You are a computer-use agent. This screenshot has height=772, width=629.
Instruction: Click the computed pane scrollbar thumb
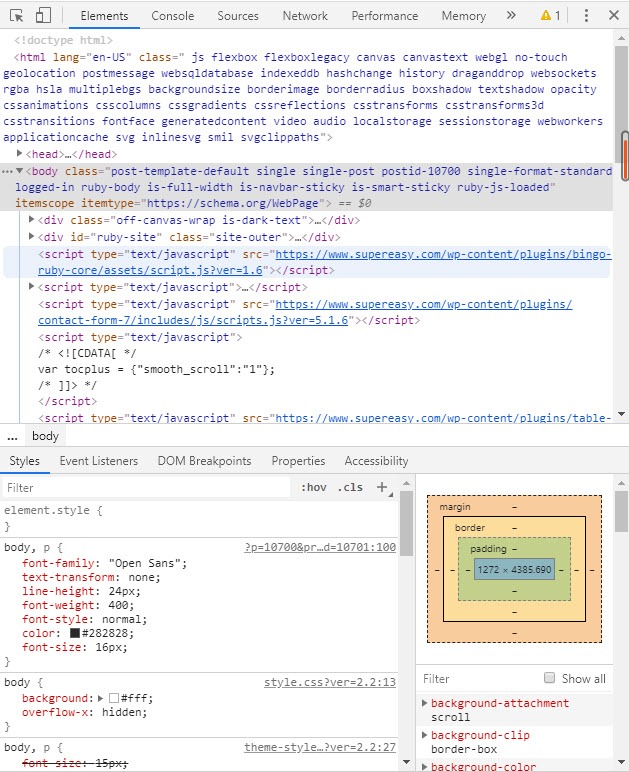[x=621, y=512]
